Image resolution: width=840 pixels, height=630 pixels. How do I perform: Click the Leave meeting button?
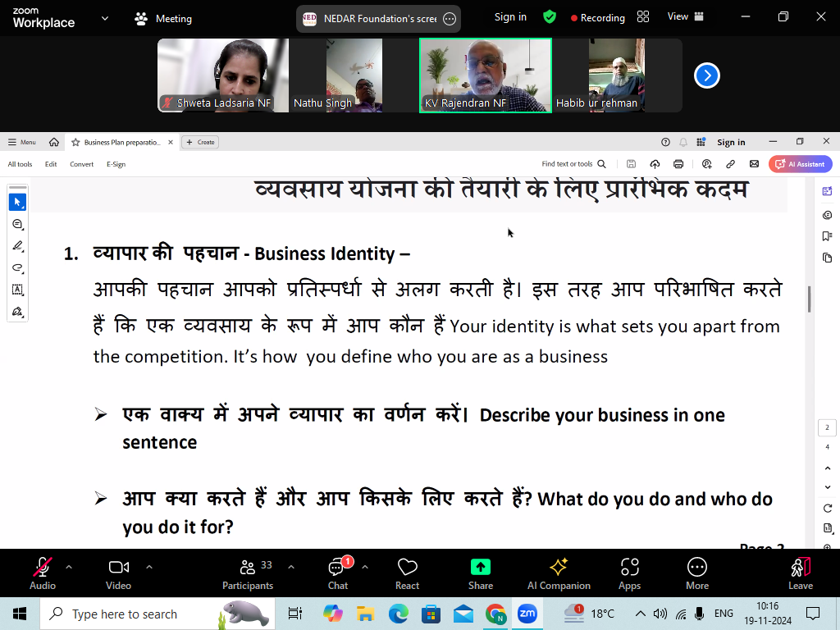(801, 573)
